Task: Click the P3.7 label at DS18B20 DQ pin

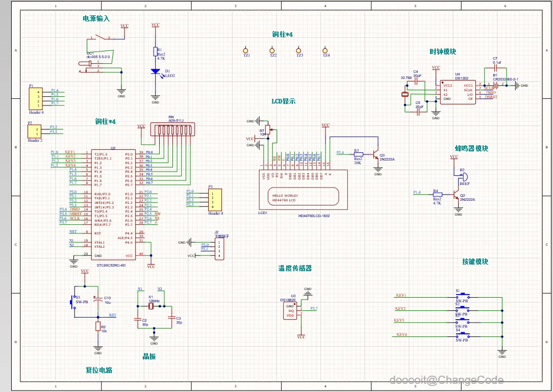Action: pos(314,308)
